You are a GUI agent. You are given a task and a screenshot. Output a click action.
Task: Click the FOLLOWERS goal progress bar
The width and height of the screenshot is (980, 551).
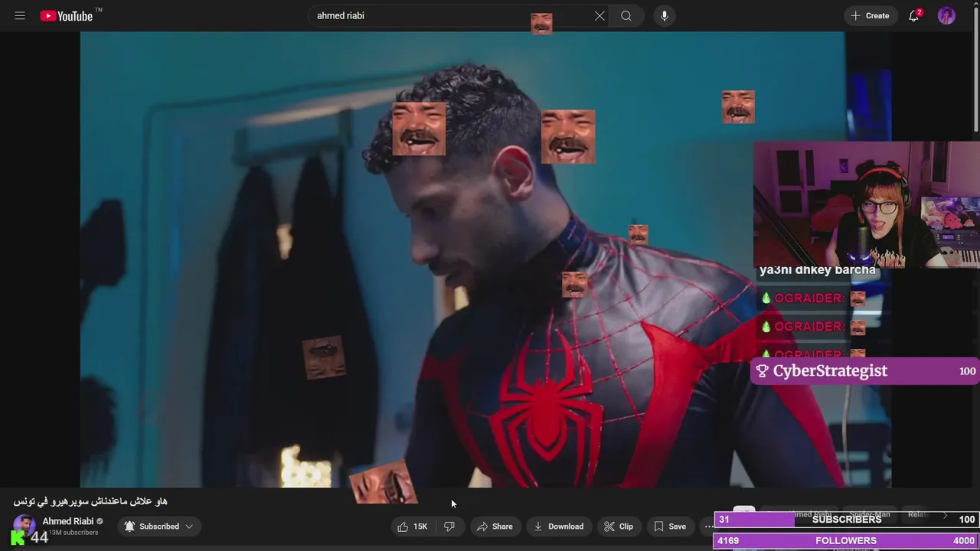tap(847, 541)
